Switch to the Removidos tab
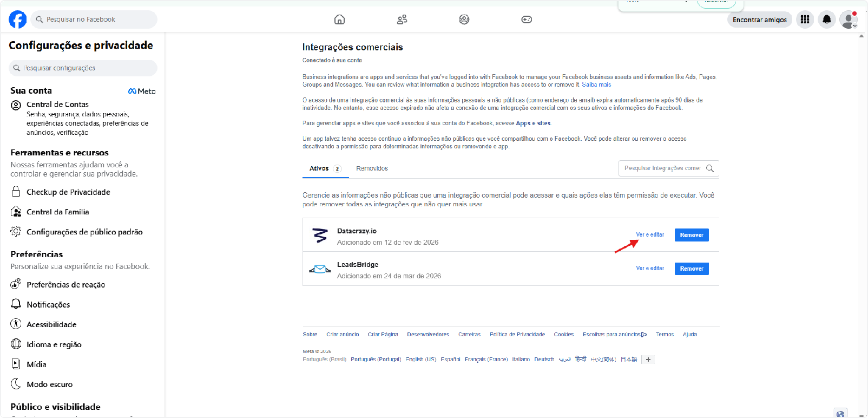 [x=372, y=168]
